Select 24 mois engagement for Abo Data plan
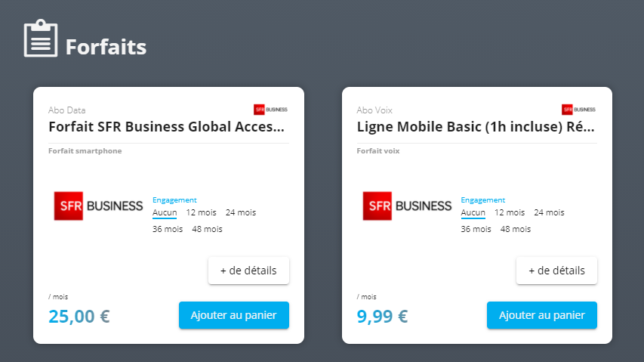Viewport: 644px width, 362px height. click(x=241, y=212)
